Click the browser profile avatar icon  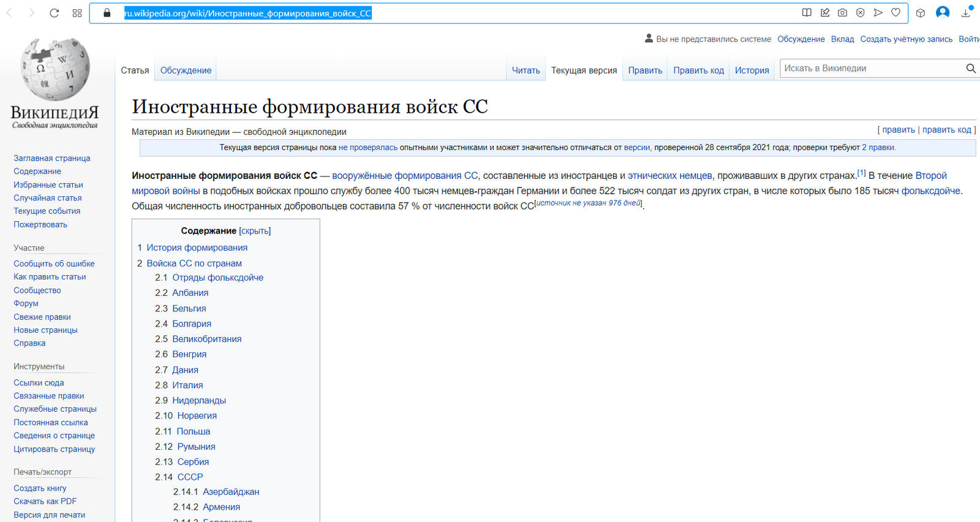[943, 13]
